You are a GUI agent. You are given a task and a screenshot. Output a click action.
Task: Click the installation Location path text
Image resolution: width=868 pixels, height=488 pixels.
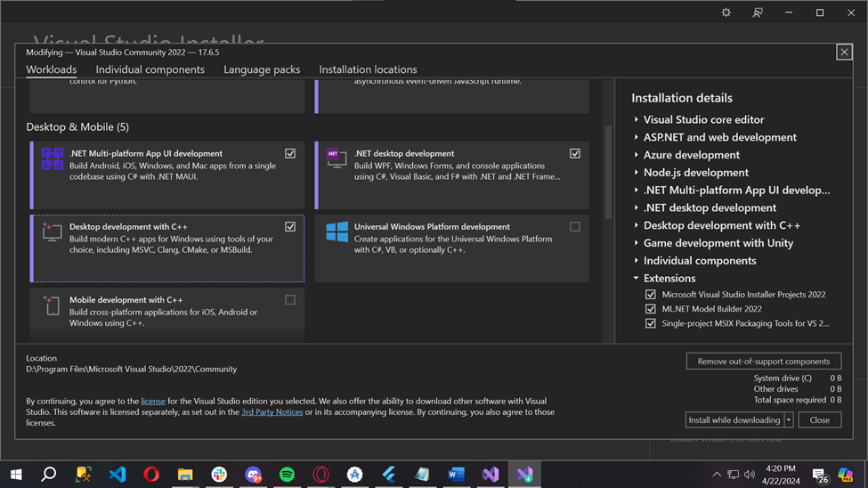pos(131,369)
